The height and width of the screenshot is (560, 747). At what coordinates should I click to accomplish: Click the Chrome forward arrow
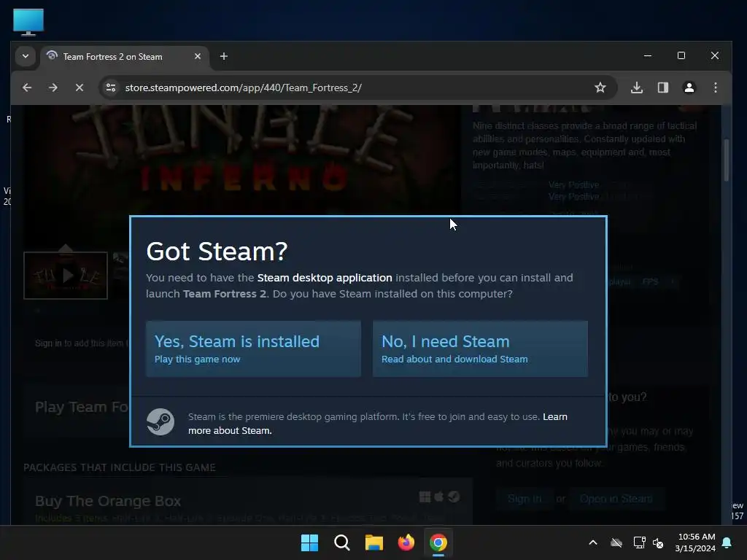pos(53,87)
